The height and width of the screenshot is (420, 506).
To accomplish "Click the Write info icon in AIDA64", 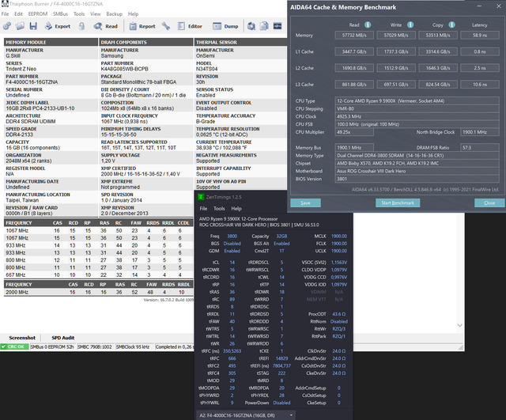I will click(x=410, y=25).
